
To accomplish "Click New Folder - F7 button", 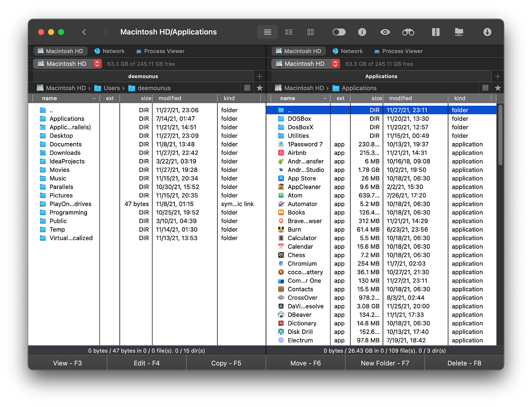I will (385, 363).
